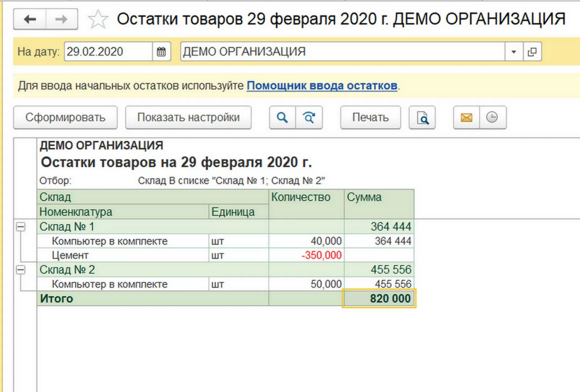Add report to favorites with star
The height and width of the screenshot is (392, 580).
coord(98,19)
